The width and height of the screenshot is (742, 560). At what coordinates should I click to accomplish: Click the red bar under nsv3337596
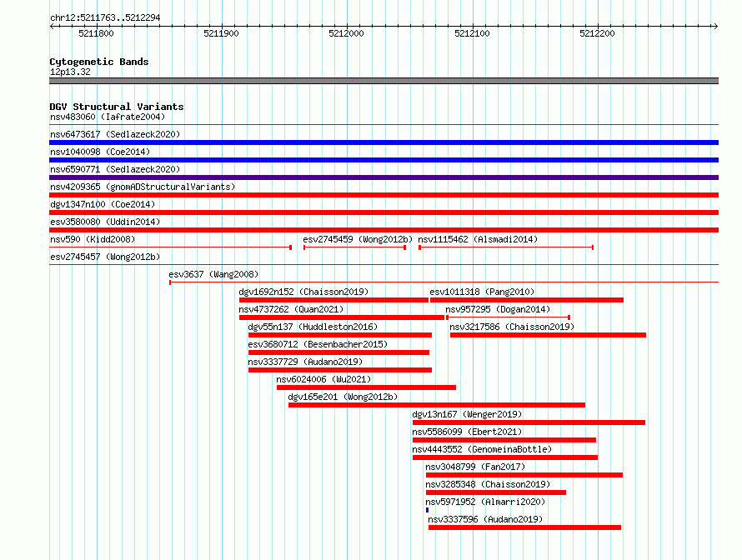(x=524, y=527)
